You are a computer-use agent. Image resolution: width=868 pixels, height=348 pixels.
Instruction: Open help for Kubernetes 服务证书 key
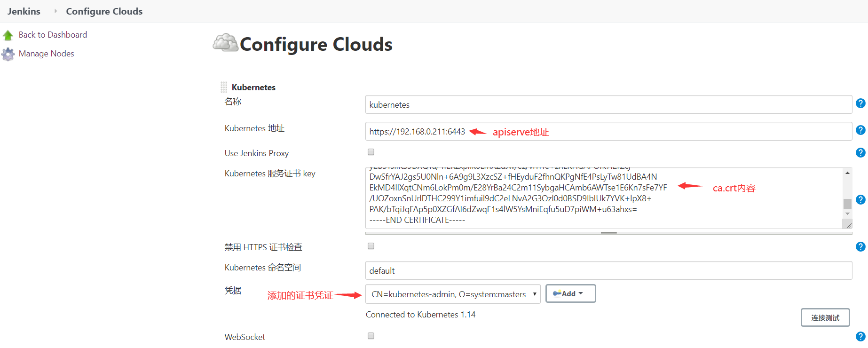point(860,200)
